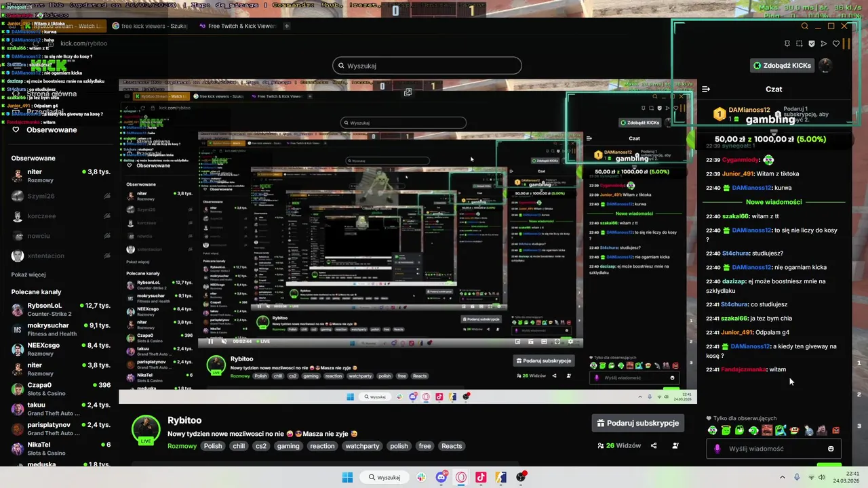
Task: Click the Windows Start button
Action: (347, 477)
